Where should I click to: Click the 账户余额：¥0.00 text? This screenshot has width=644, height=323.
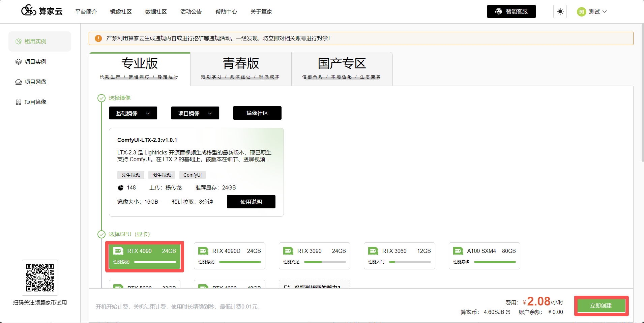541,312
